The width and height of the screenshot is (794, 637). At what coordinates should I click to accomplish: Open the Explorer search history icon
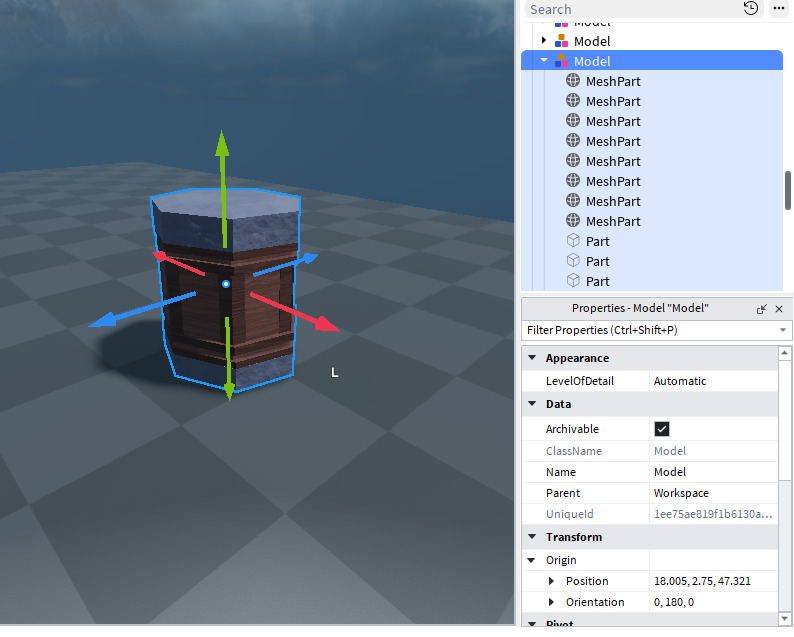750,8
